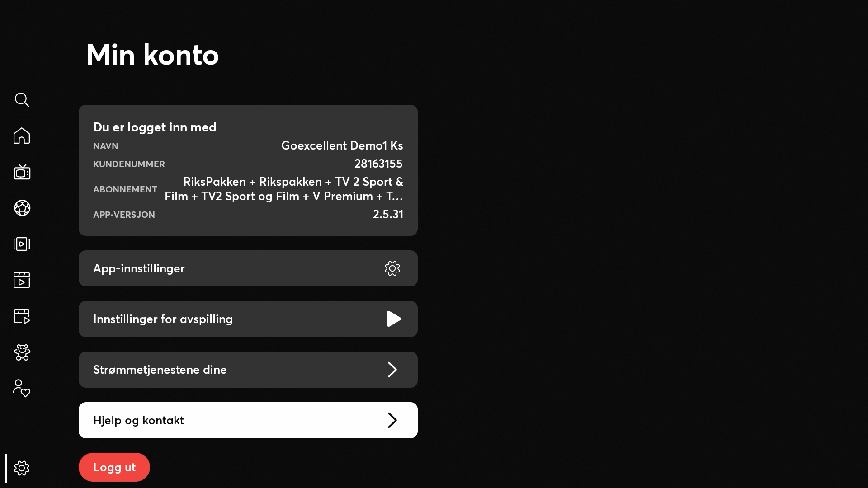Click the play icon on avspilling settings
868x488 pixels.
pyautogui.click(x=393, y=319)
